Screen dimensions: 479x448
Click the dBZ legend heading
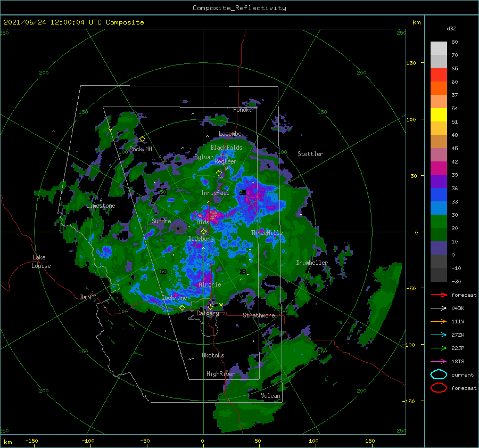click(451, 28)
